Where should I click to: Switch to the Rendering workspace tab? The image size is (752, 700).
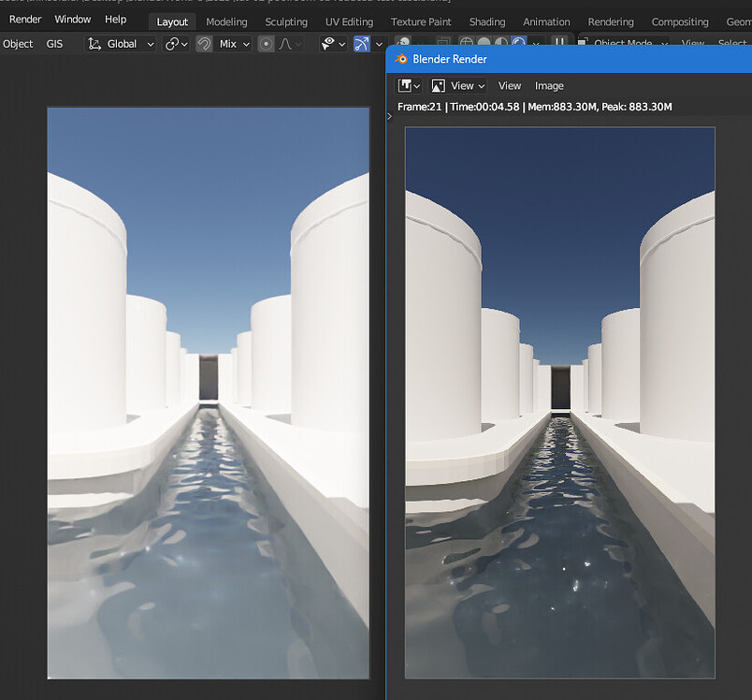pyautogui.click(x=611, y=22)
